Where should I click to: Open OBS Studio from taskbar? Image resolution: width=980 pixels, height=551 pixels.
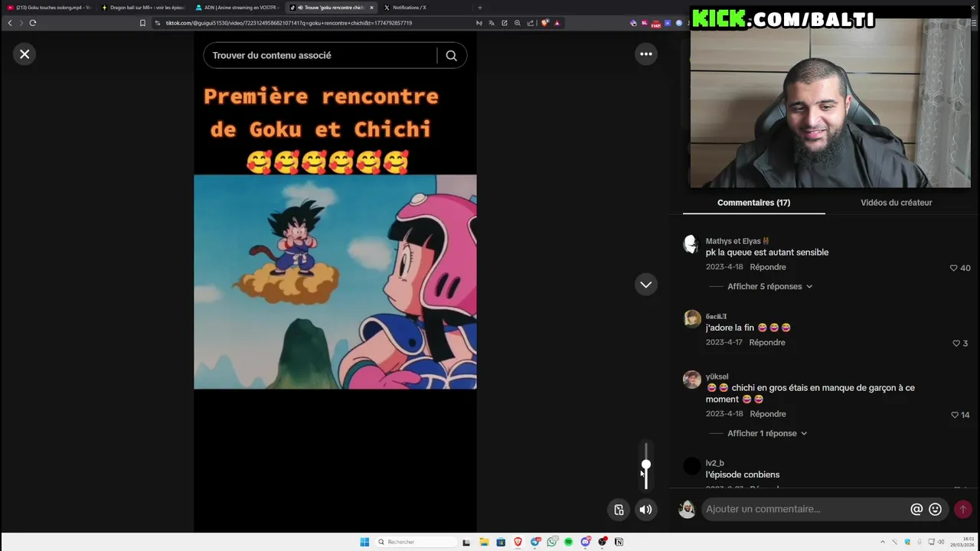pos(603,542)
